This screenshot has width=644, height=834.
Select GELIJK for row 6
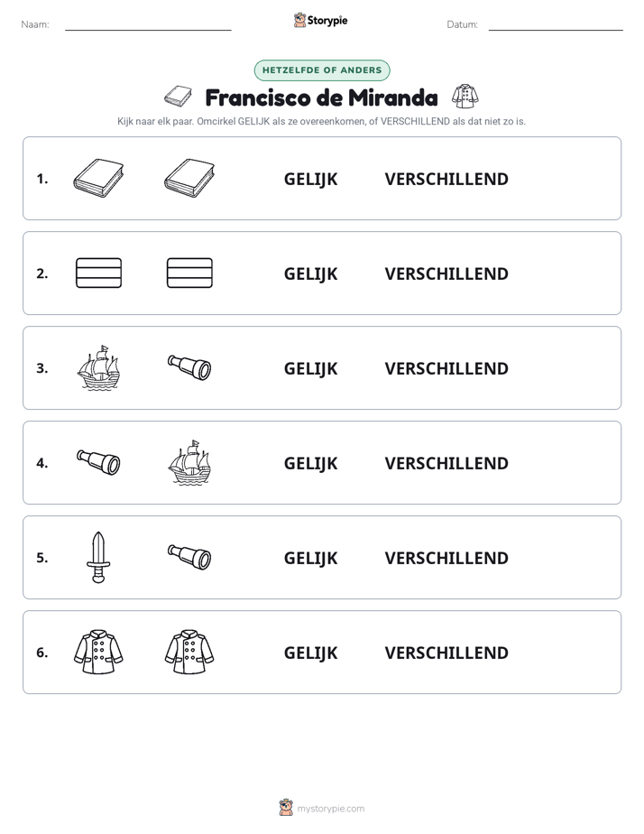pos(311,653)
